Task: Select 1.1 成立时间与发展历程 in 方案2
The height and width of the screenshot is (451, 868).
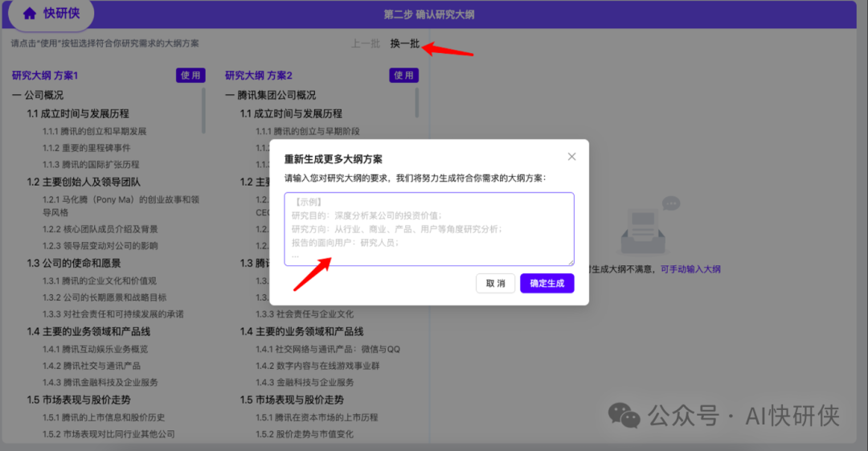Action: [x=291, y=113]
